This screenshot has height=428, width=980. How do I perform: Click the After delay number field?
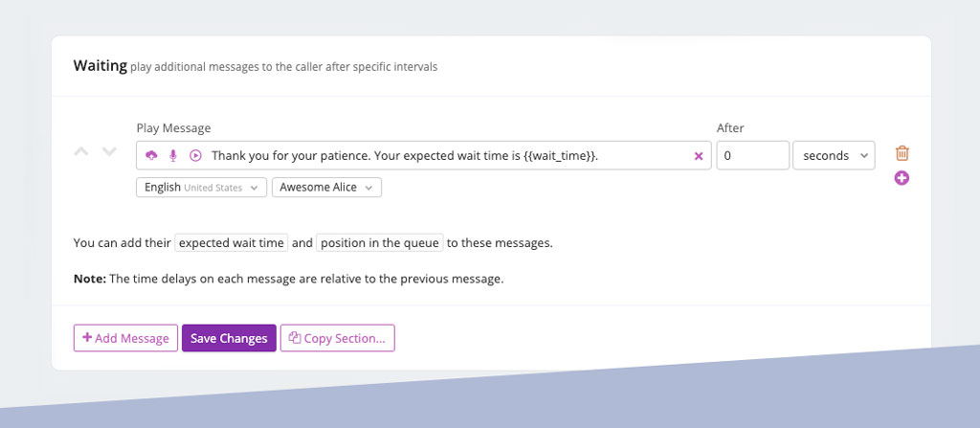pyautogui.click(x=752, y=155)
